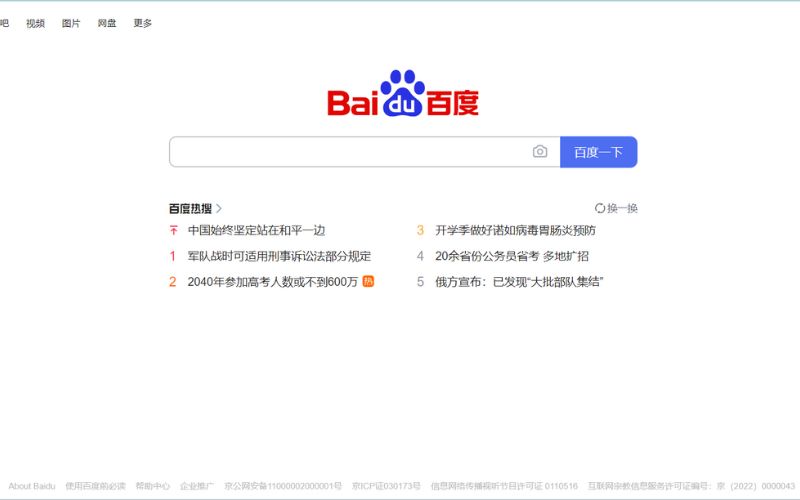800x500 pixels.
Task: Open the 京公网安备11000002000001号 footer link
Action: click(283, 486)
